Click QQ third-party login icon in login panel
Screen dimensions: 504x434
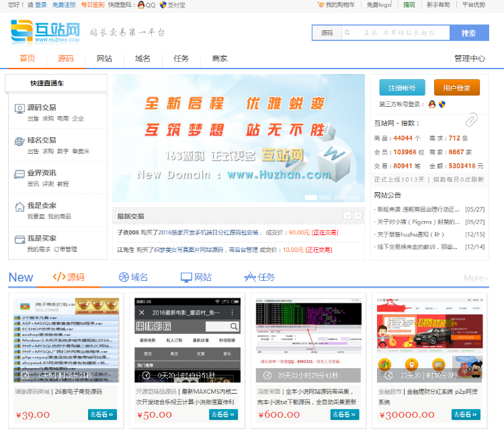tap(432, 104)
